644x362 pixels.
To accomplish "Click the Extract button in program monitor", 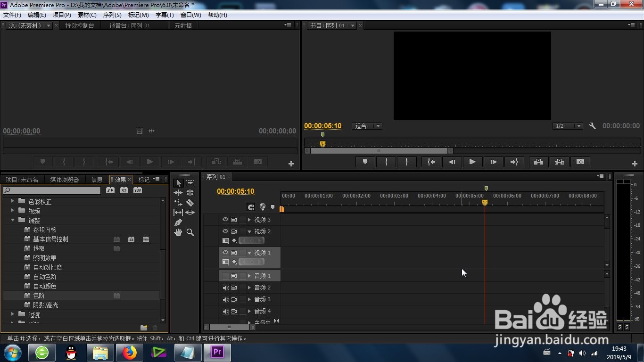I will point(559,162).
